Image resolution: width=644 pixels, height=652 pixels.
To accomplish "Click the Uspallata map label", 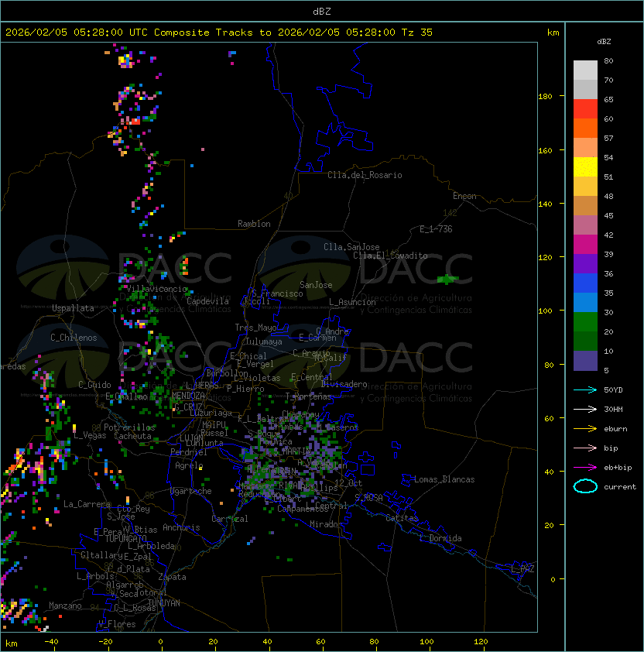I will coord(73,308).
